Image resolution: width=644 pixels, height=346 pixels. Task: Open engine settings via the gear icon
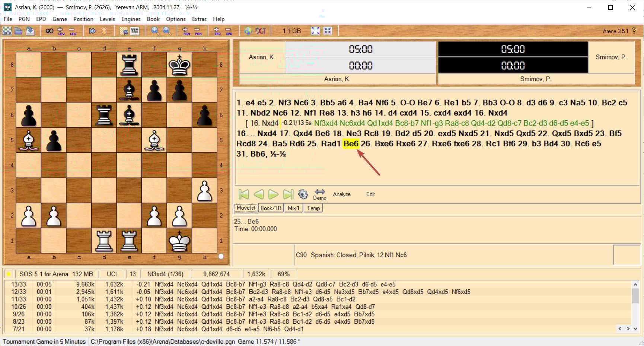point(303,194)
